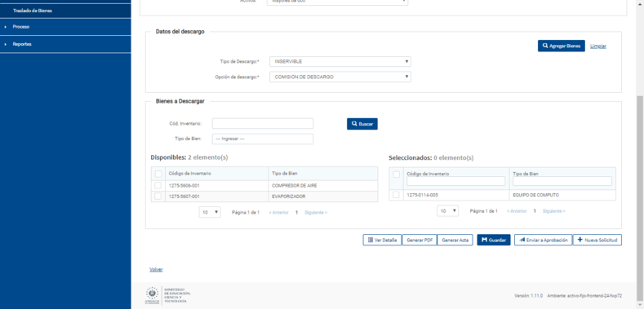Screen dimensions: 644x309
Task: Click the Limpiar link
Action: (598, 46)
